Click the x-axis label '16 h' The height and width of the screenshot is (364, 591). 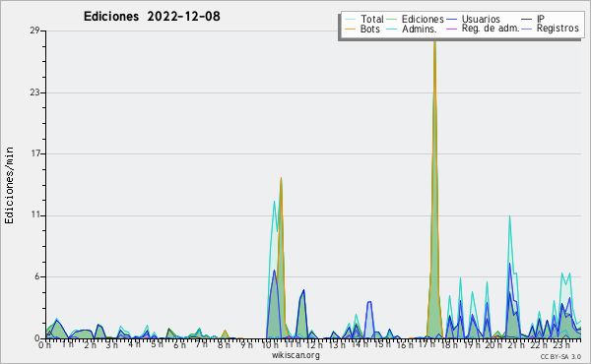coord(405,345)
